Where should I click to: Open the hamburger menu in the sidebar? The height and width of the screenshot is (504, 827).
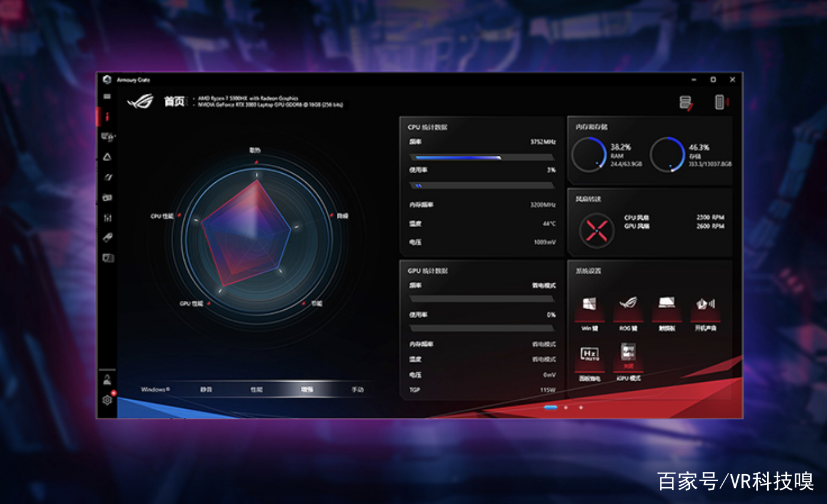click(x=107, y=96)
